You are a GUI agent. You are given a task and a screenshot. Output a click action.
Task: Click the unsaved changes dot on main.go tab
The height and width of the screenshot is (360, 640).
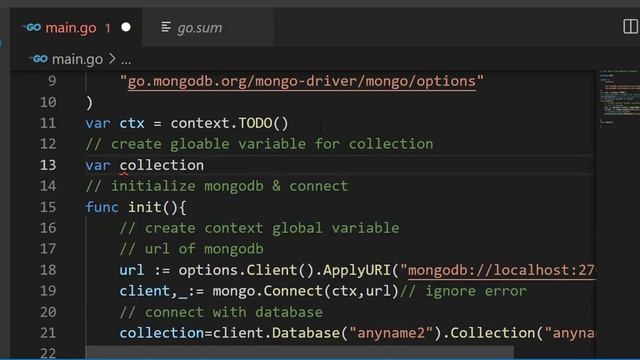pos(126,27)
